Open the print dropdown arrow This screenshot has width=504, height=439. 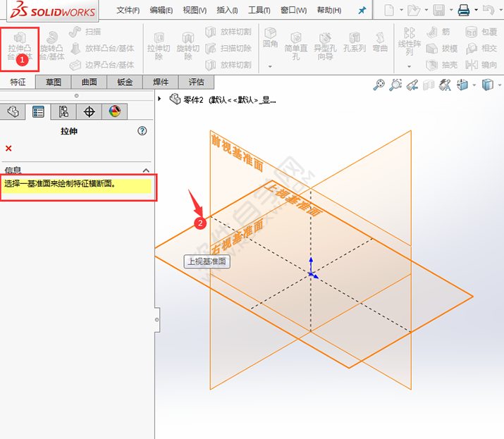tap(477, 10)
